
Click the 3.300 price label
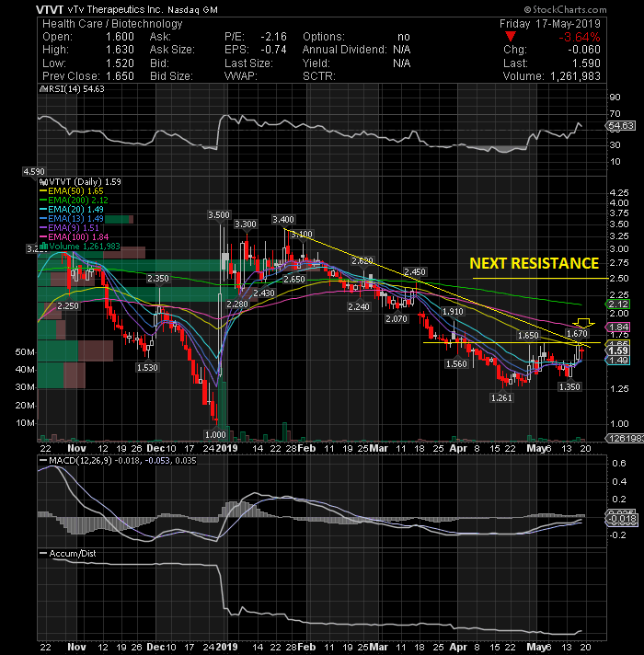245,224
